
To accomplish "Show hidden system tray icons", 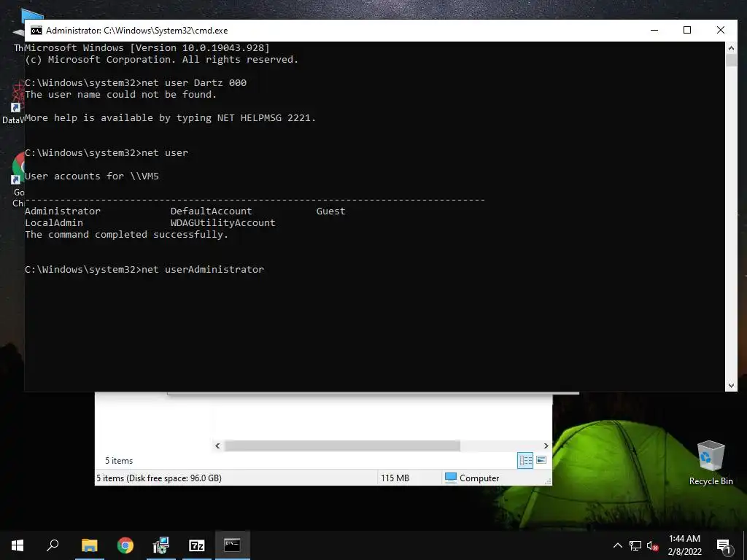I will [617, 545].
